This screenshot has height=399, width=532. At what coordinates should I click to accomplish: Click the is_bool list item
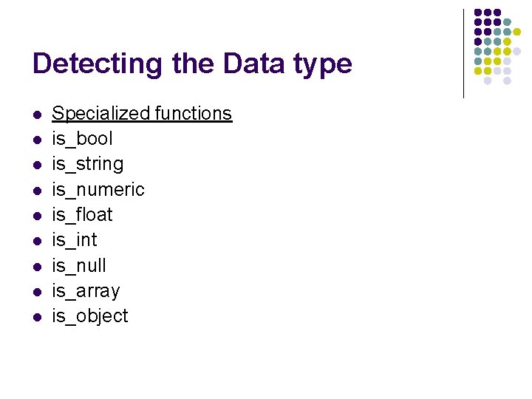coord(82,138)
